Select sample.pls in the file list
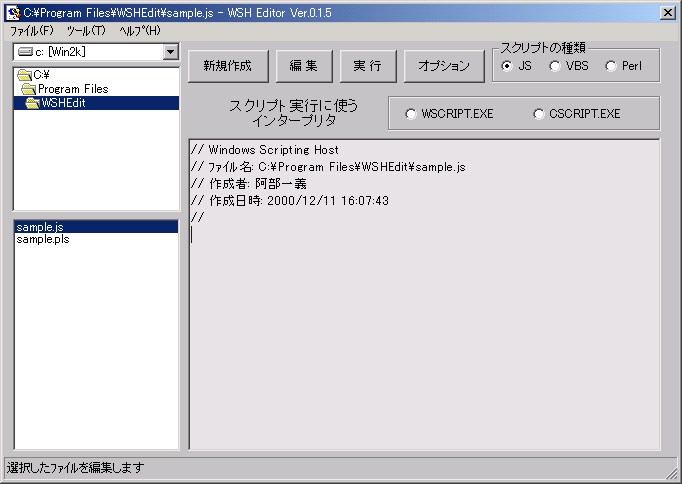682x484 pixels. pyautogui.click(x=43, y=240)
